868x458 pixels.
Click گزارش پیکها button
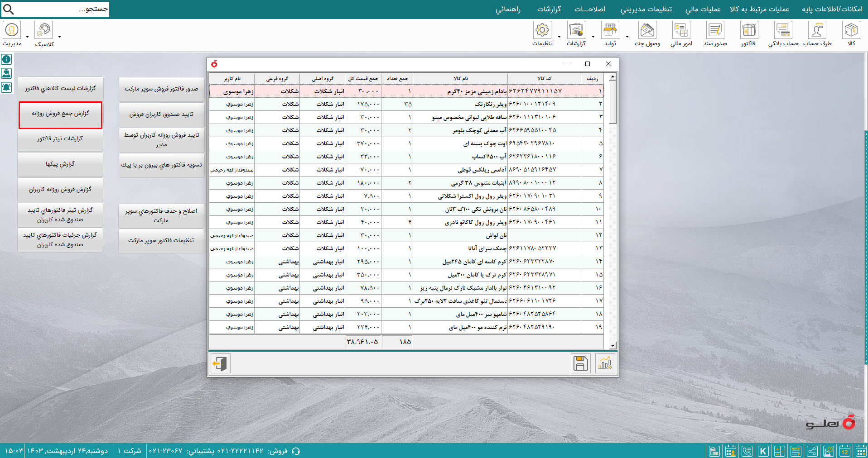pyautogui.click(x=60, y=164)
